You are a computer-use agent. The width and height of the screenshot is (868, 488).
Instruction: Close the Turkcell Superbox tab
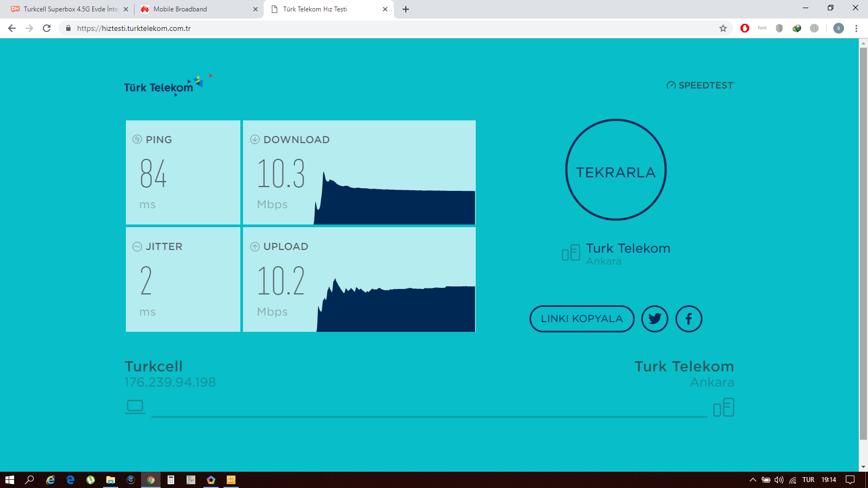(126, 9)
